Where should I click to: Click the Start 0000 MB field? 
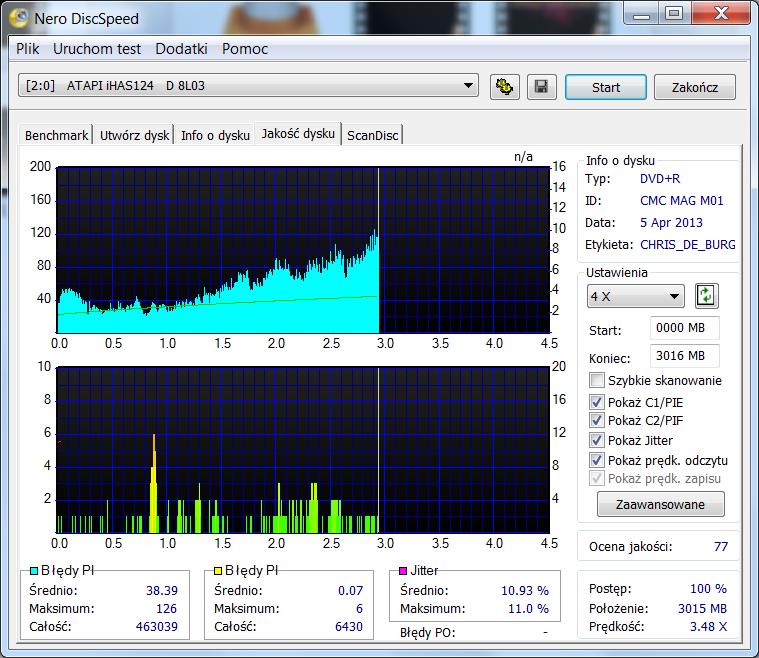[684, 328]
